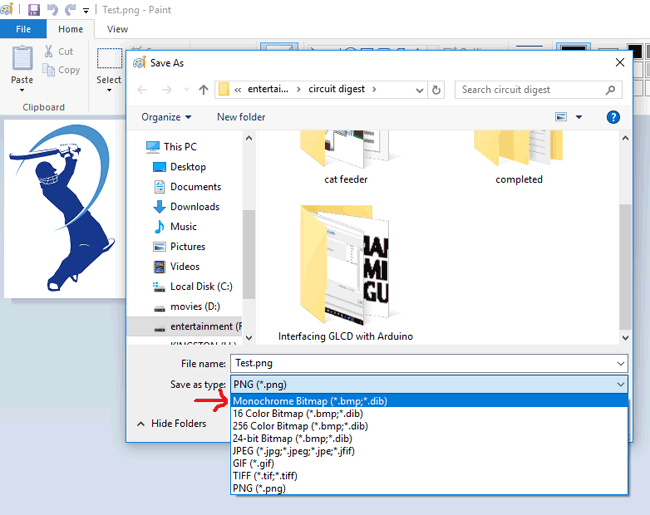This screenshot has height=515, width=650.
Task: Select the cat feeder folder
Action: click(x=346, y=158)
